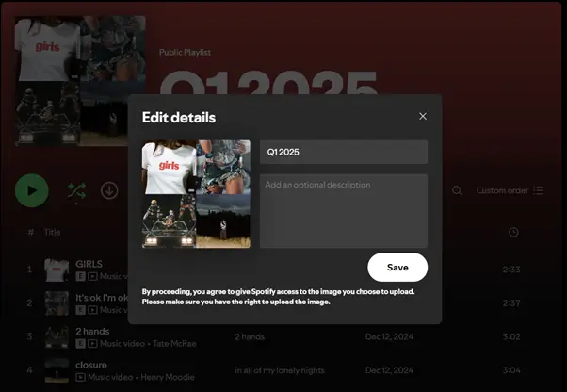
Task: Click the 2:37 duration of It's ok I'm ok
Action: [511, 303]
